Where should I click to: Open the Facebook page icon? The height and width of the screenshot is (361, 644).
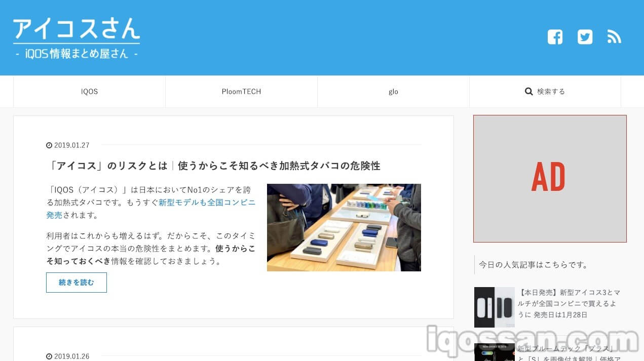(x=555, y=37)
